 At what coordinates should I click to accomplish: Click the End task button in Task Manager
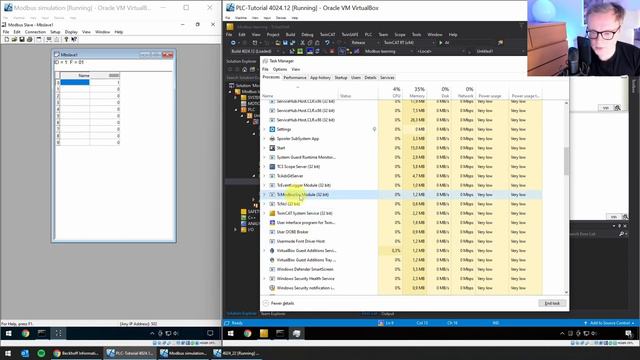552,303
